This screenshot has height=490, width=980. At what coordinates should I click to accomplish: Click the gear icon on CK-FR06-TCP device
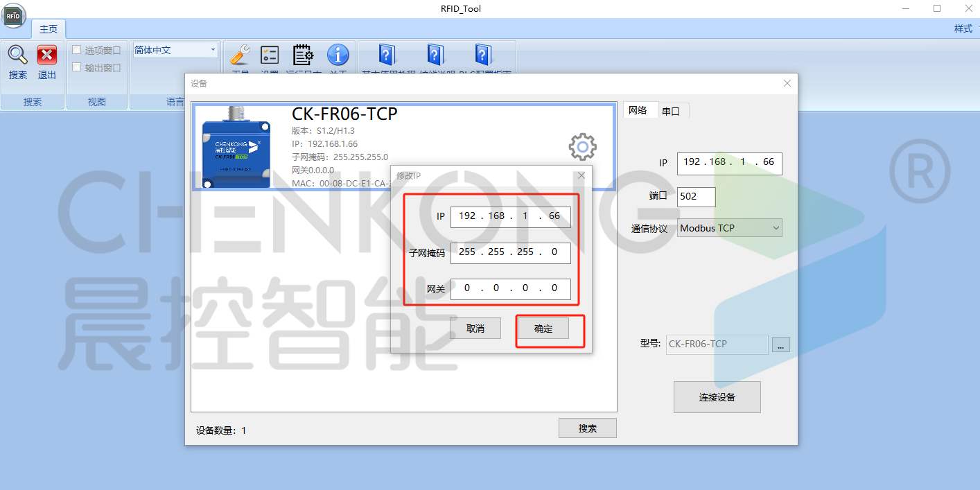pos(582,147)
